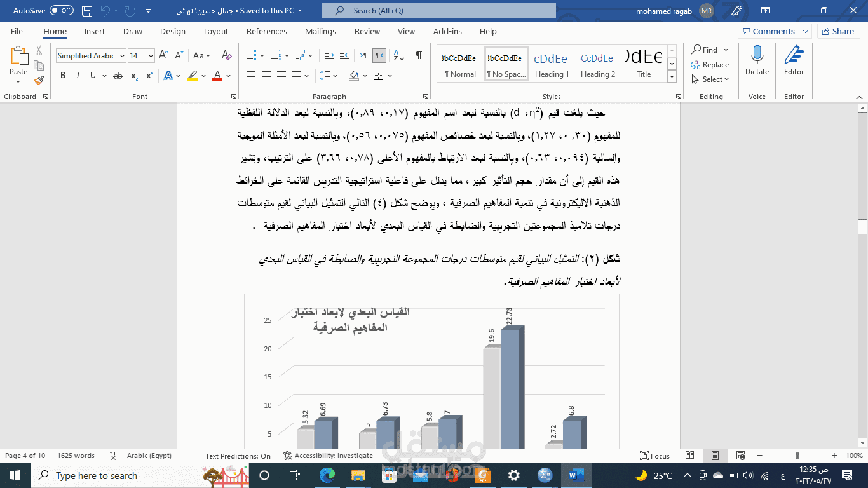Select the Format Painter brush

[39, 80]
